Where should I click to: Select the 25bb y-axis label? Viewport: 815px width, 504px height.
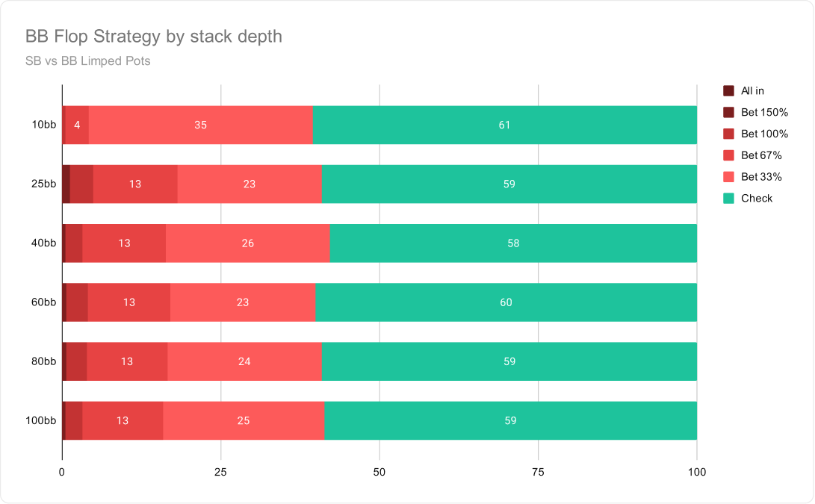coord(43,184)
